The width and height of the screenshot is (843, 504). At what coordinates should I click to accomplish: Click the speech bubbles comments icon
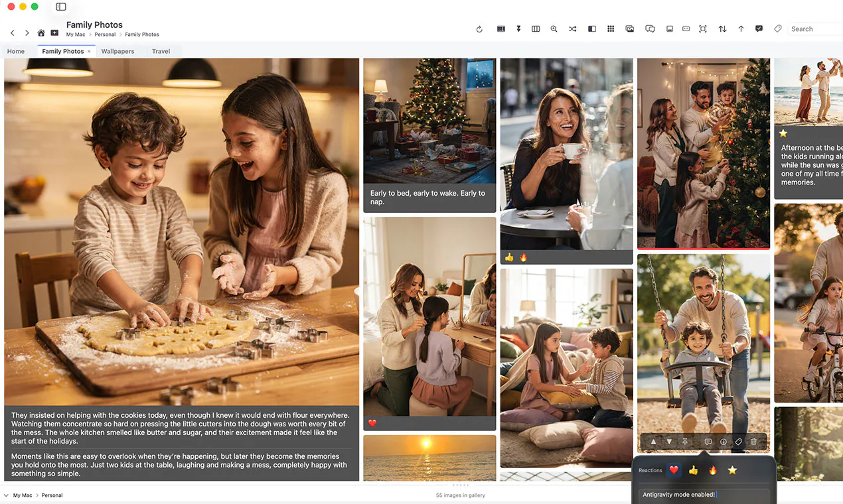click(651, 29)
